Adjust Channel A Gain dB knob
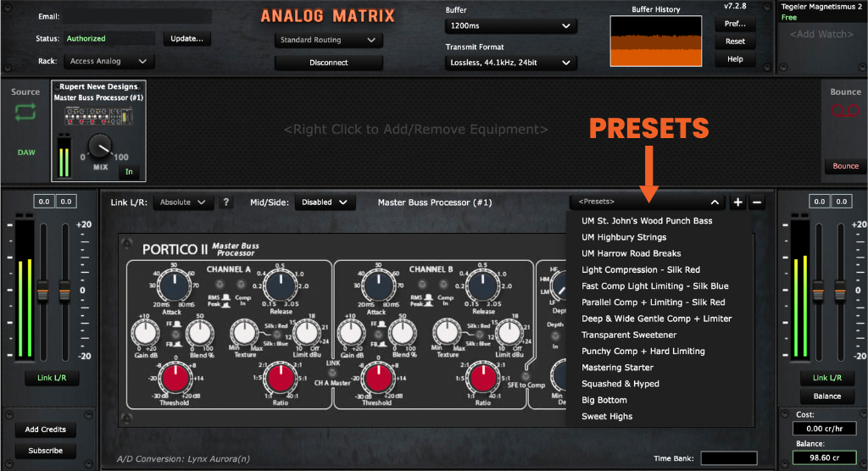 (x=145, y=333)
